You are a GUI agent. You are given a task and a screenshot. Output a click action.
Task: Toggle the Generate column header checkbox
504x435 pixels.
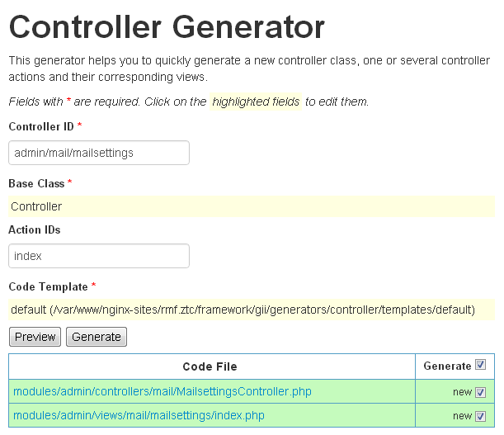pos(481,365)
